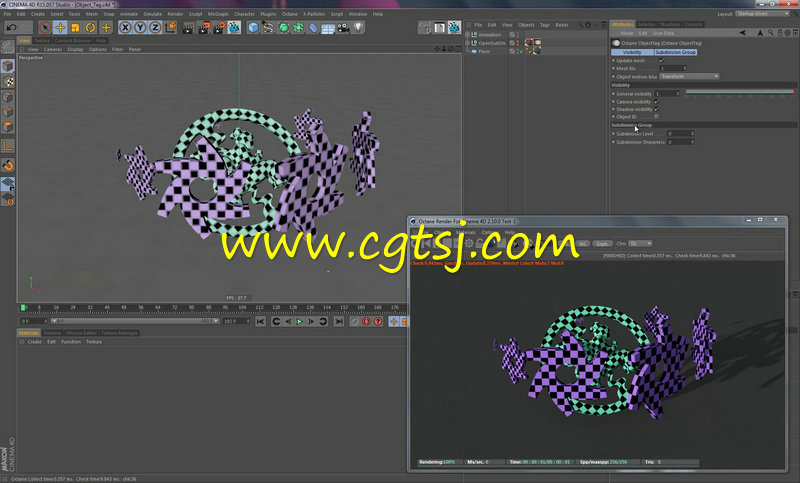This screenshot has width=800, height=483.
Task: Add a Cube primitive object
Action: point(253,27)
